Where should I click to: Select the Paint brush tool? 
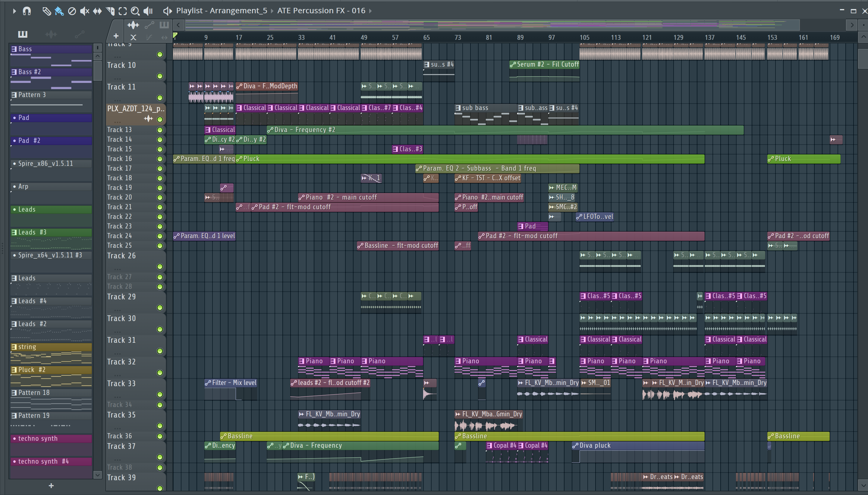pyautogui.click(x=59, y=11)
